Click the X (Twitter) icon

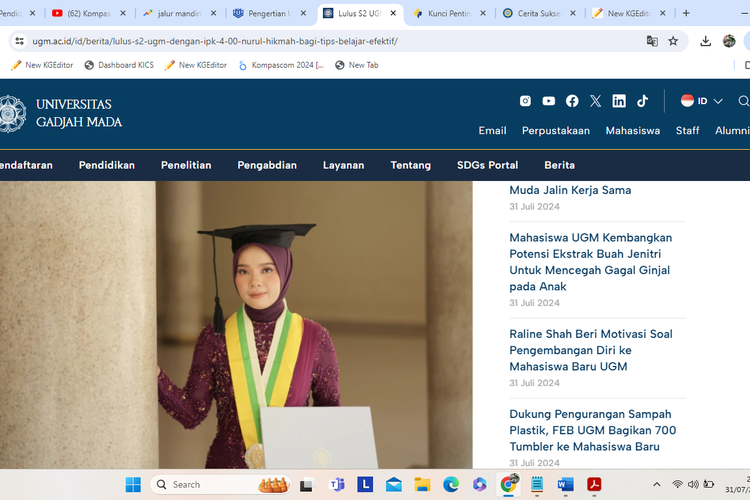[596, 101]
